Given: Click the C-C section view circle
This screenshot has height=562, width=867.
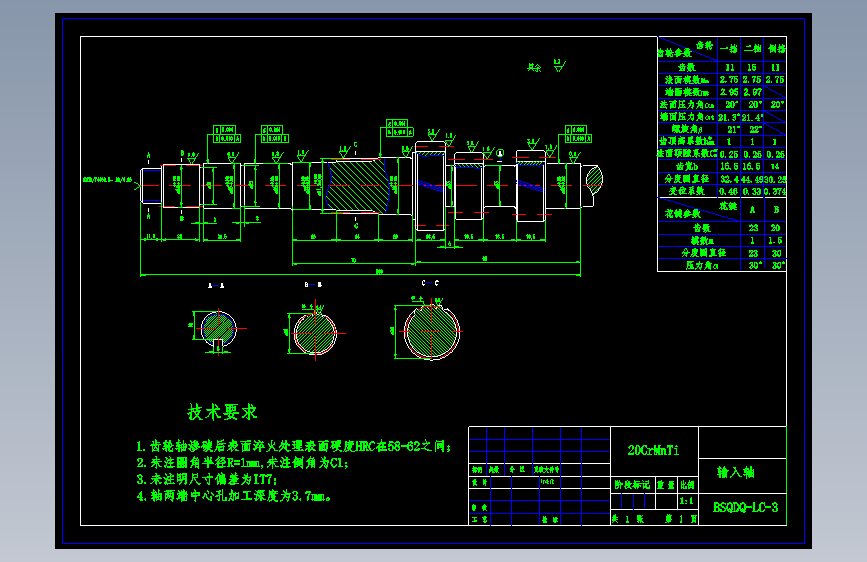Looking at the screenshot, I should tap(432, 332).
